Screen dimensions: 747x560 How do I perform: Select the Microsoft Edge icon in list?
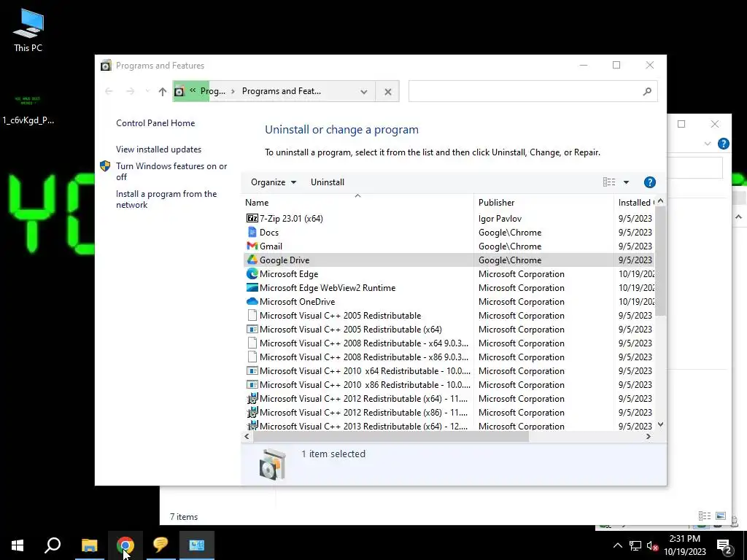(x=252, y=273)
